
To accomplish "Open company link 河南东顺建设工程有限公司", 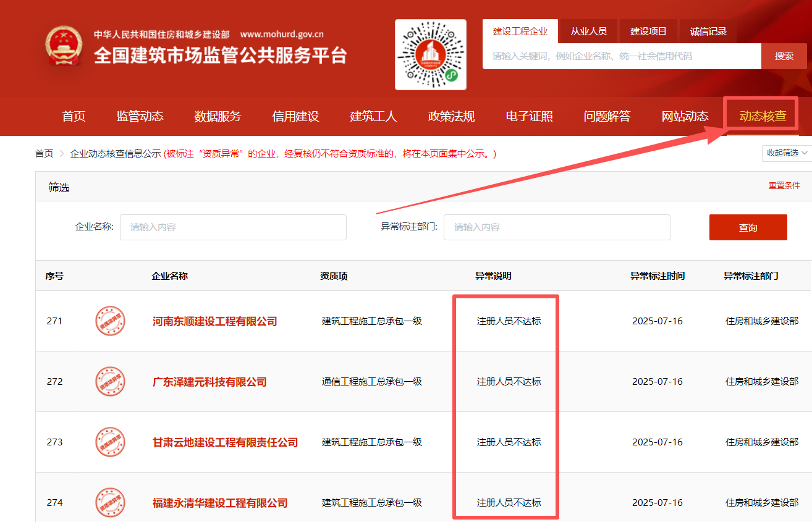I will pyautogui.click(x=214, y=321).
